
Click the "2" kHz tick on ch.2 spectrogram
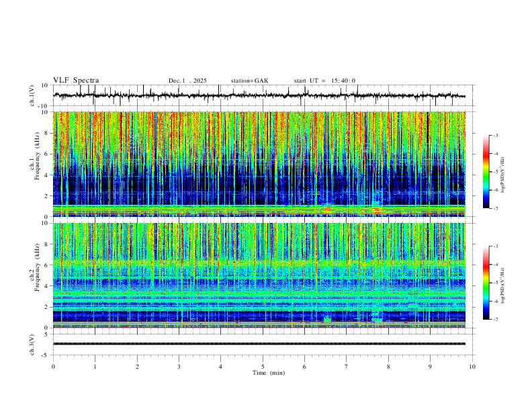[47, 307]
